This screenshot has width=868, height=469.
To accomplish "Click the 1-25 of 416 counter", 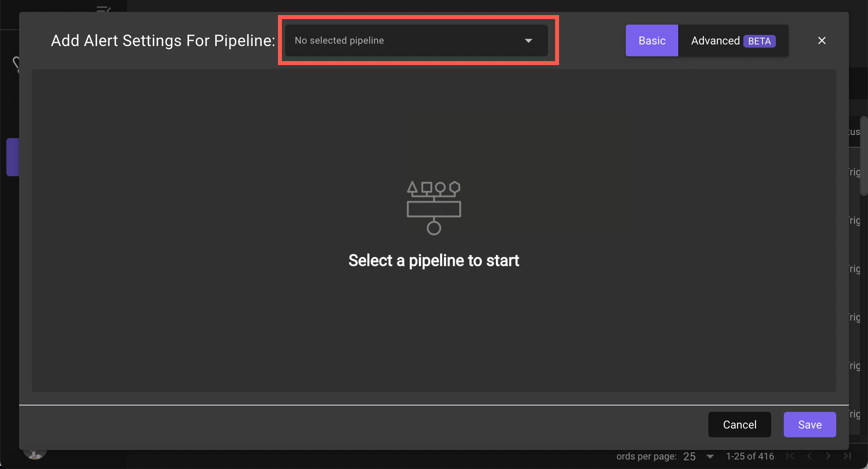I will pyautogui.click(x=750, y=456).
